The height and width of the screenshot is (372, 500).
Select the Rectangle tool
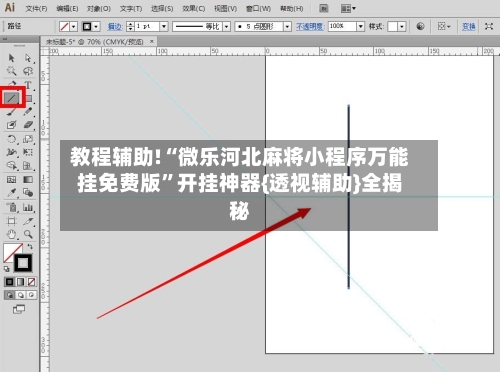[x=29, y=98]
